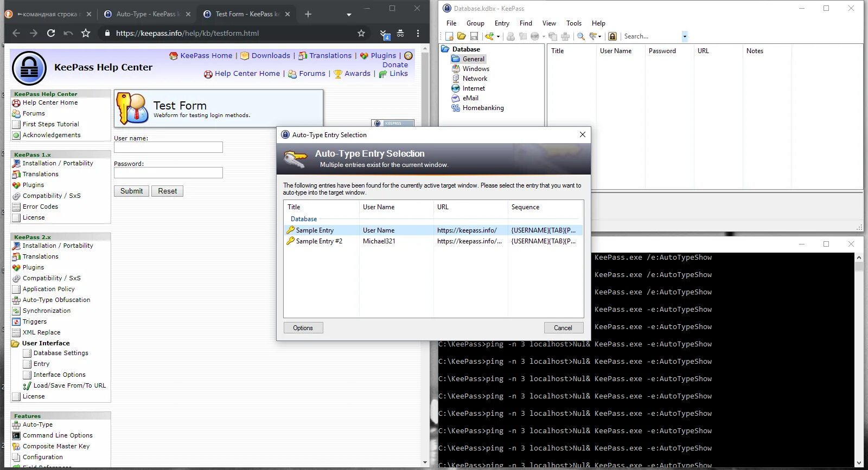Image resolution: width=868 pixels, height=470 pixels.
Task: Click browser back arrow icon
Action: coord(16,33)
